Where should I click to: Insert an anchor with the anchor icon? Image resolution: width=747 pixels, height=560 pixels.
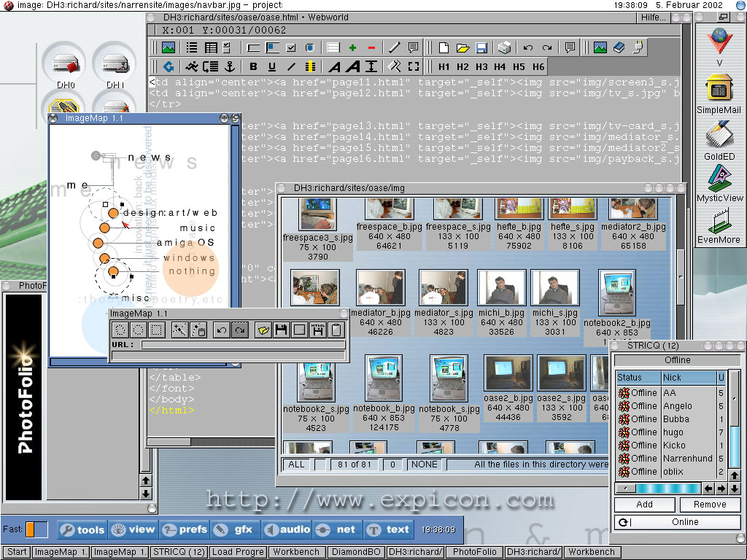(x=229, y=66)
